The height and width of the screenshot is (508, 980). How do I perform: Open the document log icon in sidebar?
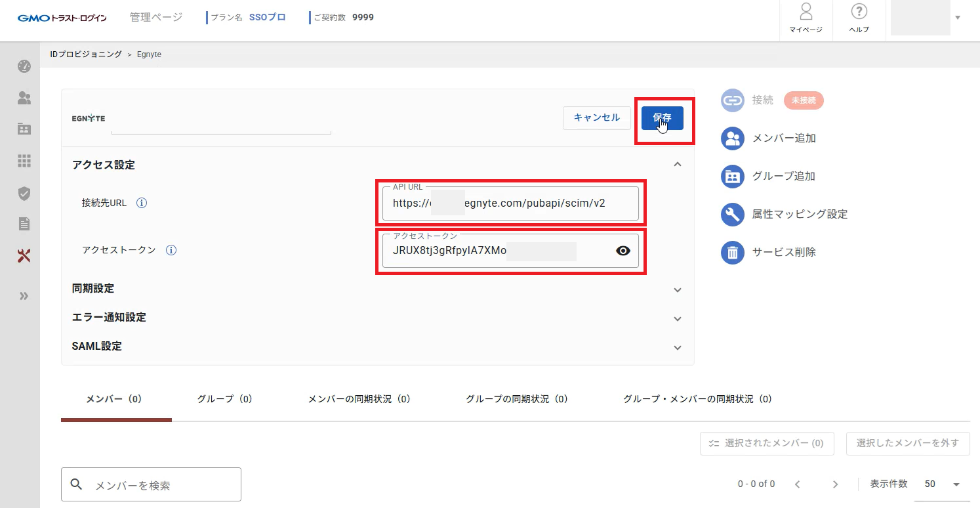[x=24, y=224]
